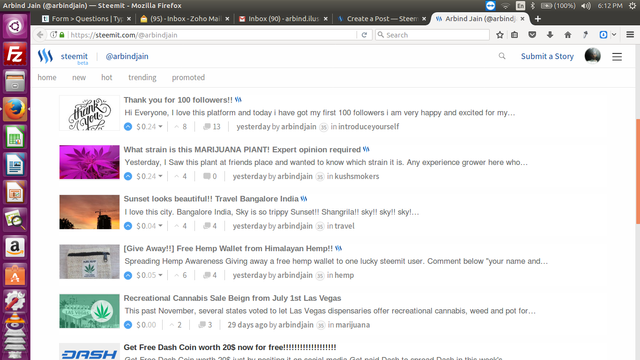This screenshot has height=360, width=640.
Task: Upvote the Thank you for 100 followers post
Action: coord(128,127)
